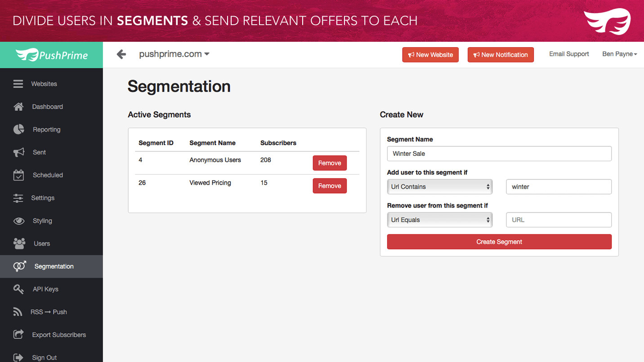This screenshot has height=362, width=644.
Task: Click the Sent megaphone icon
Action: (18, 152)
